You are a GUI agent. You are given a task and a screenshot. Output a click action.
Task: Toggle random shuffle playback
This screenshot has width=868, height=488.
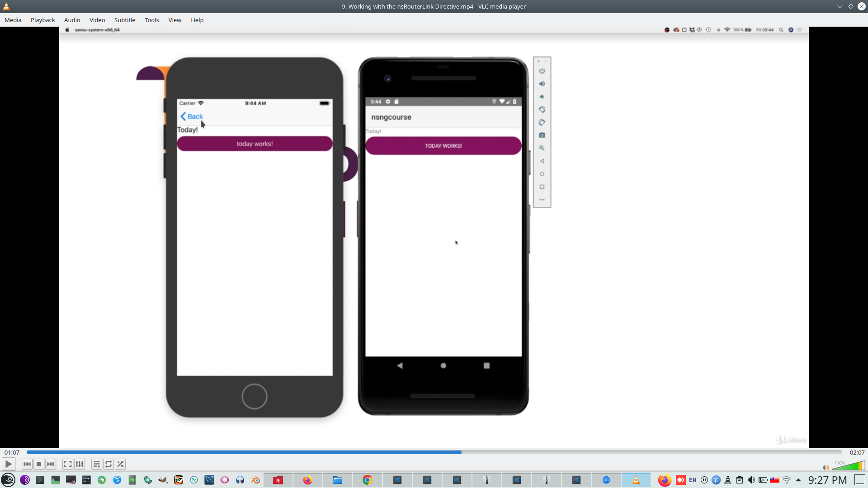coord(120,464)
